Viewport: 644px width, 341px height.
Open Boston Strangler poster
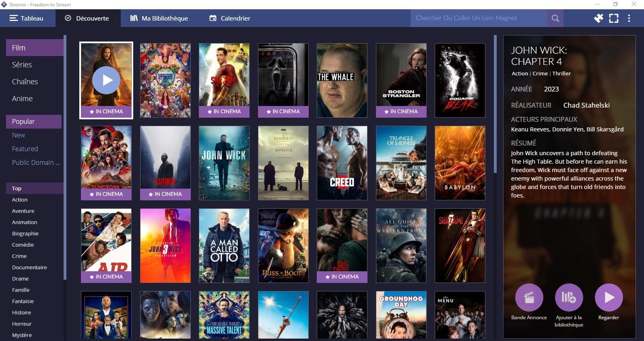(401, 80)
